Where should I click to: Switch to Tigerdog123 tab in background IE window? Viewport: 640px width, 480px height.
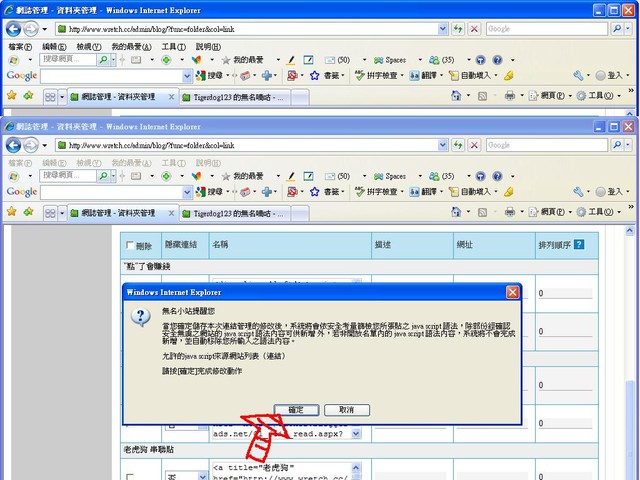234,97
